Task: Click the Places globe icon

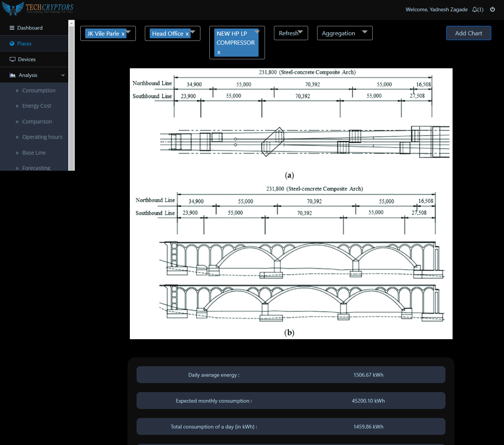Action: pos(12,44)
